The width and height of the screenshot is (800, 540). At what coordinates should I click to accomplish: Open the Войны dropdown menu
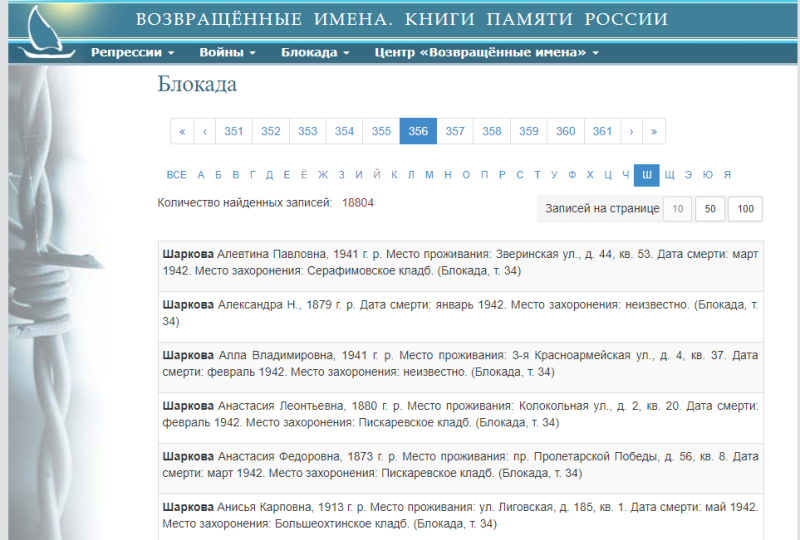coord(227,53)
